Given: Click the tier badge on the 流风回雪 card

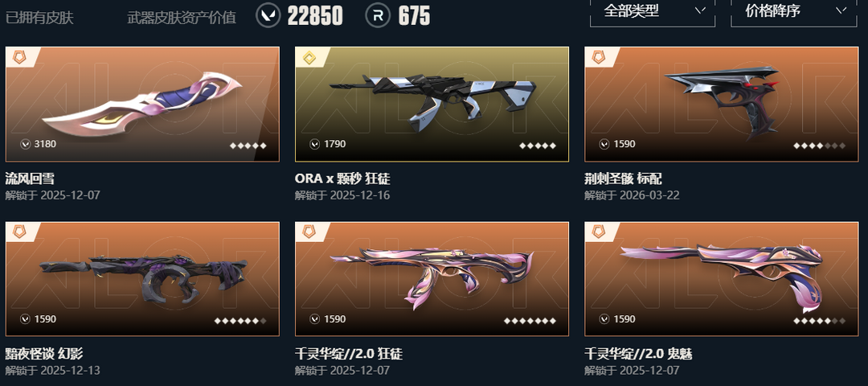Looking at the screenshot, I should pos(19,57).
